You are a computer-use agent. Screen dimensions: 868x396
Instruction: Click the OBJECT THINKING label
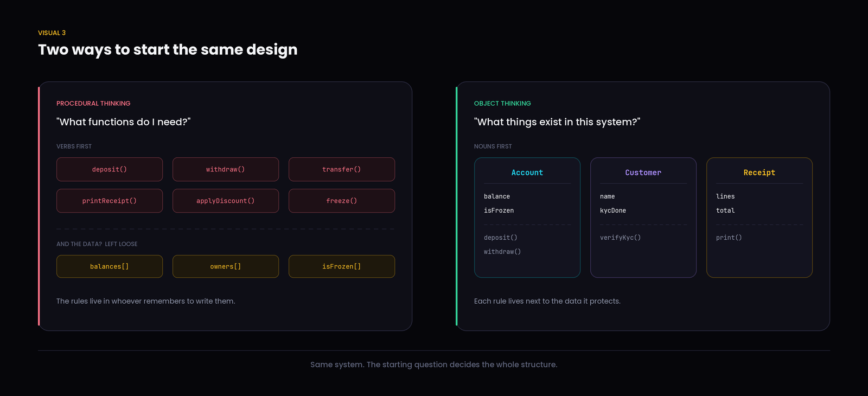(502, 103)
